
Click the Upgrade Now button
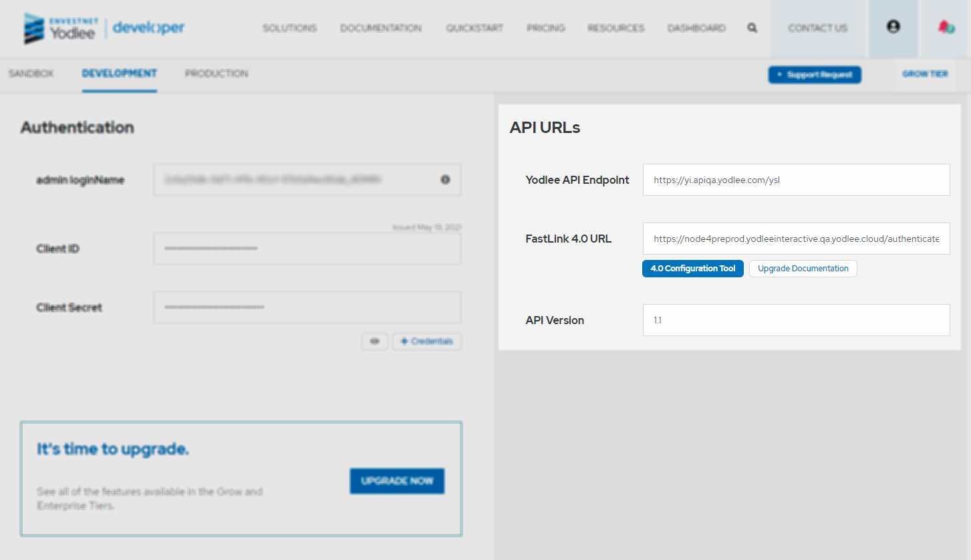397,481
